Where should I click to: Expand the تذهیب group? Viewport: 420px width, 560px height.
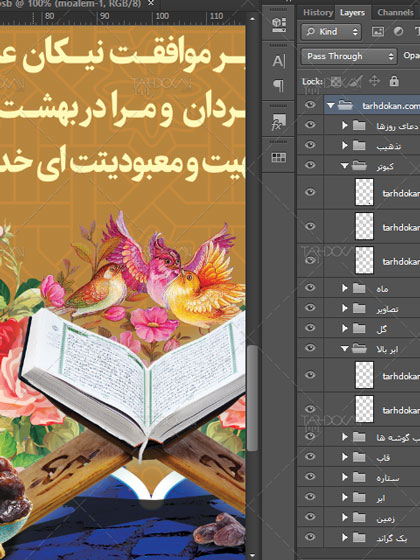[x=345, y=145]
